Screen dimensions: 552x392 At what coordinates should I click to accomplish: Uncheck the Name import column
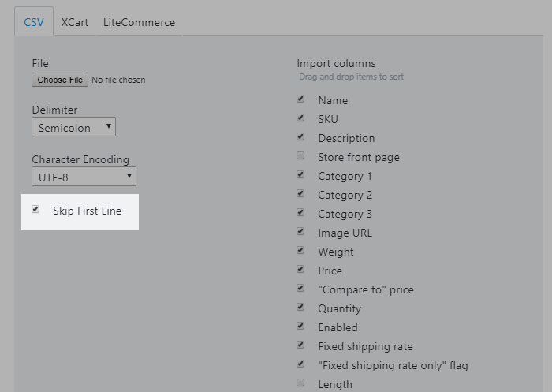pos(300,99)
